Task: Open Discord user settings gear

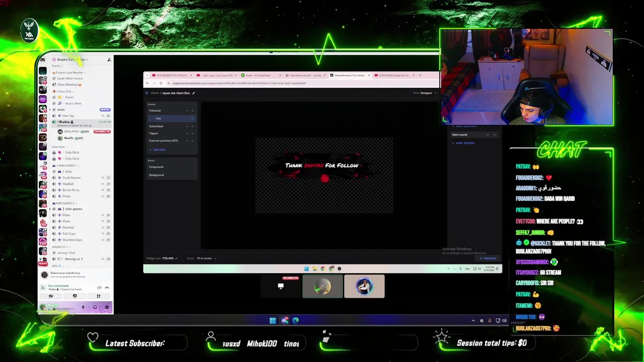Action: pyautogui.click(x=107, y=307)
